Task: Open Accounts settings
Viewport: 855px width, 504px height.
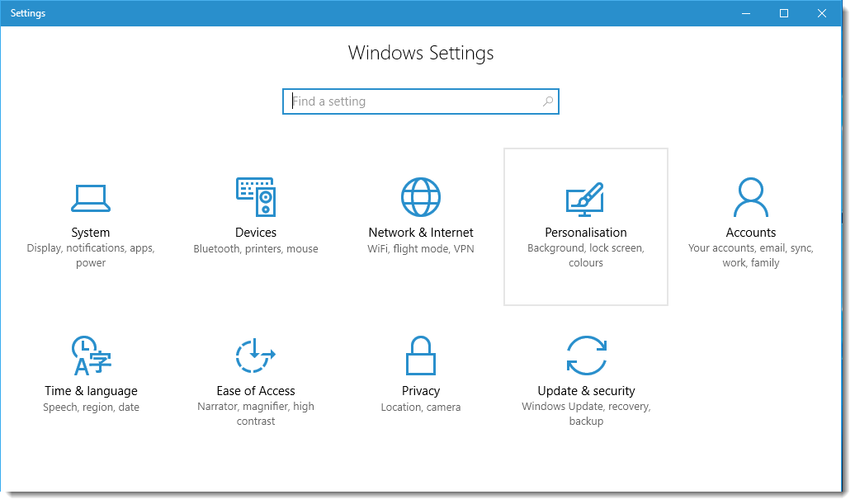Action: click(751, 214)
